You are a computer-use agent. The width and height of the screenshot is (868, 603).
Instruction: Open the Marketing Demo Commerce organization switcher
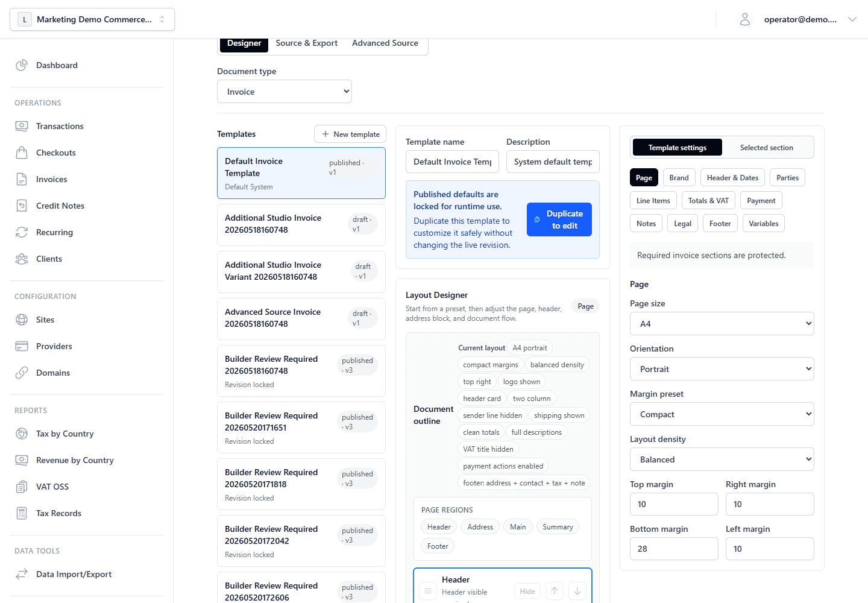pyautogui.click(x=92, y=19)
